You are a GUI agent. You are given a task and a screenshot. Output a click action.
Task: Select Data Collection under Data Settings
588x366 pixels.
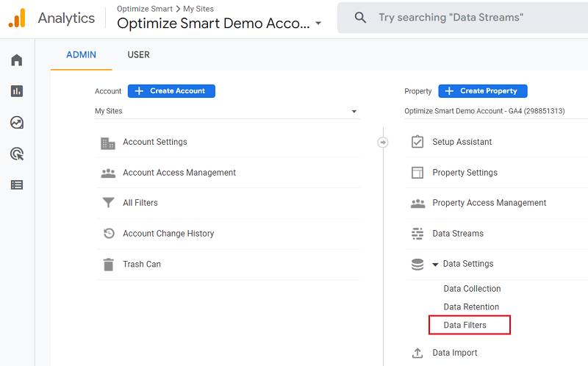pyautogui.click(x=472, y=289)
